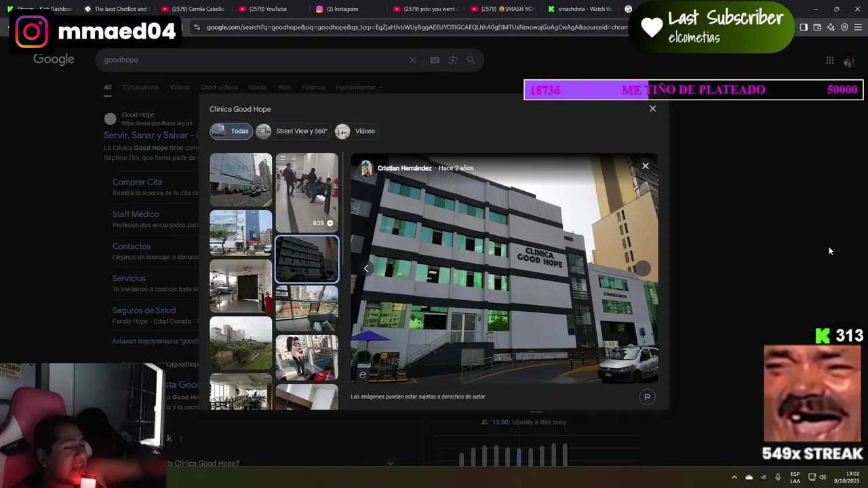Open the Comprar Cita sitelink

point(137,182)
